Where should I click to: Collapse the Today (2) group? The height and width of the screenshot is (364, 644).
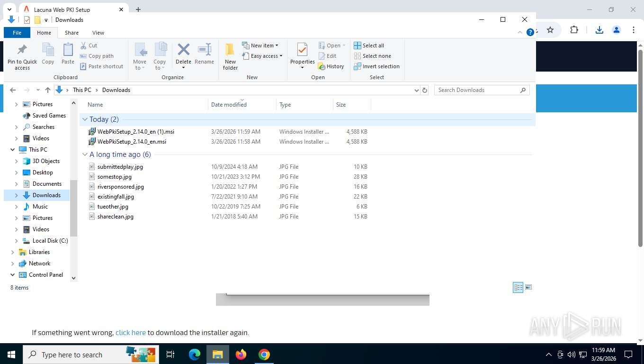click(85, 119)
